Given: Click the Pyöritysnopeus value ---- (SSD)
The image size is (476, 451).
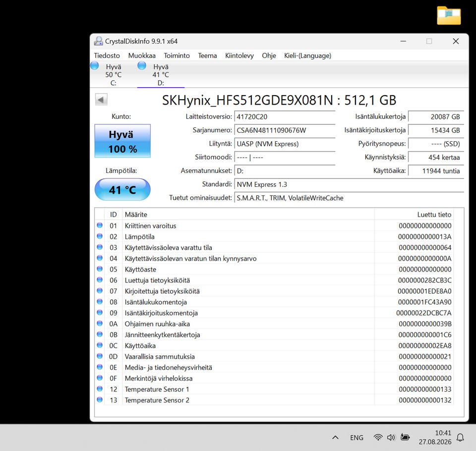Looking at the screenshot, I should [x=436, y=144].
